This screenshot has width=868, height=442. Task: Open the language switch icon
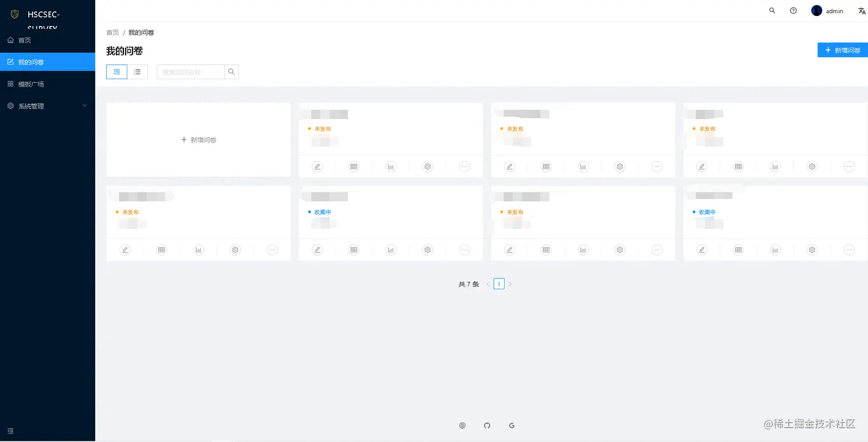coord(862,11)
